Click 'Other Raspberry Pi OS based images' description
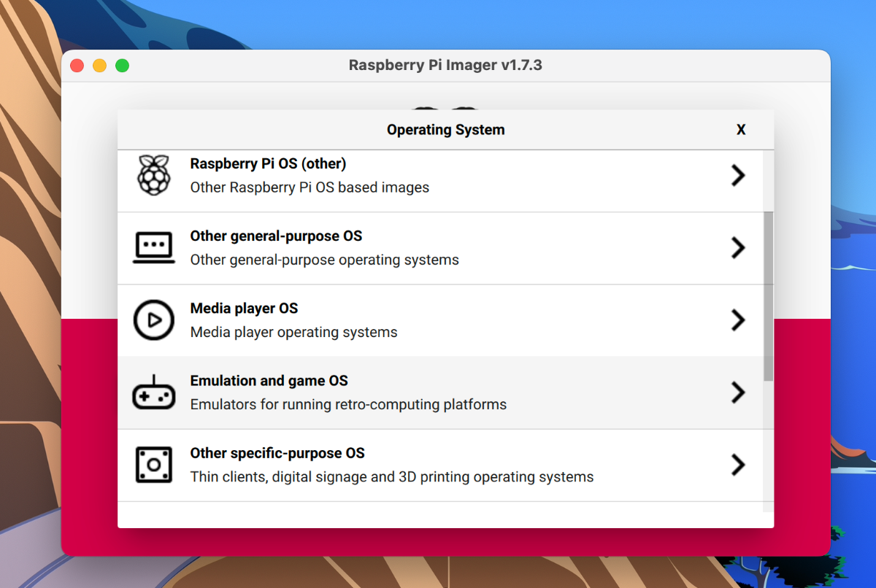This screenshot has height=588, width=876. (x=310, y=187)
